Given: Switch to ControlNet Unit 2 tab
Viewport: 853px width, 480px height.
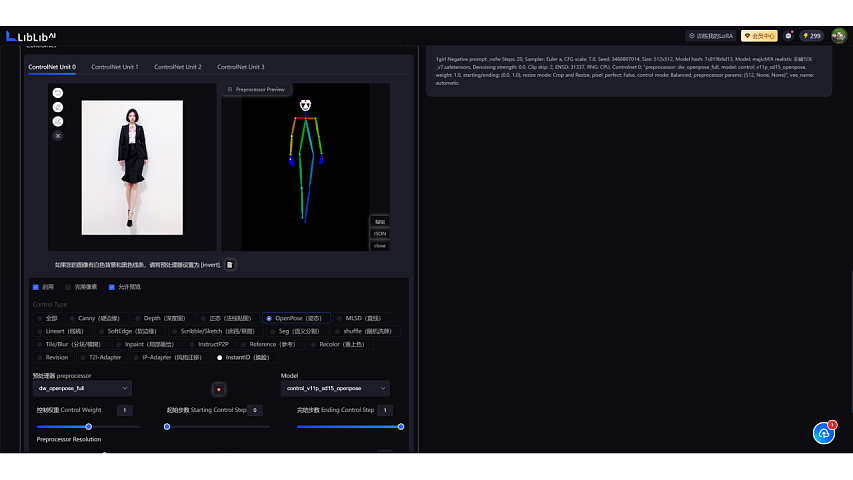Looking at the screenshot, I should 178,67.
